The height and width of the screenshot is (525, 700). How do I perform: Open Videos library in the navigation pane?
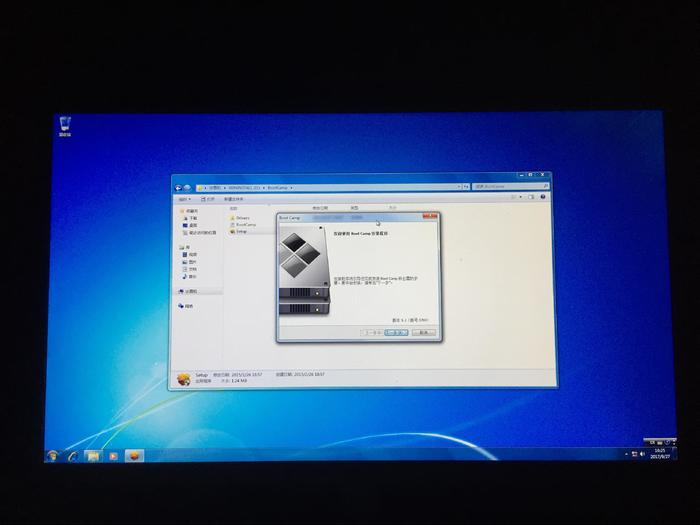pyautogui.click(x=190, y=254)
